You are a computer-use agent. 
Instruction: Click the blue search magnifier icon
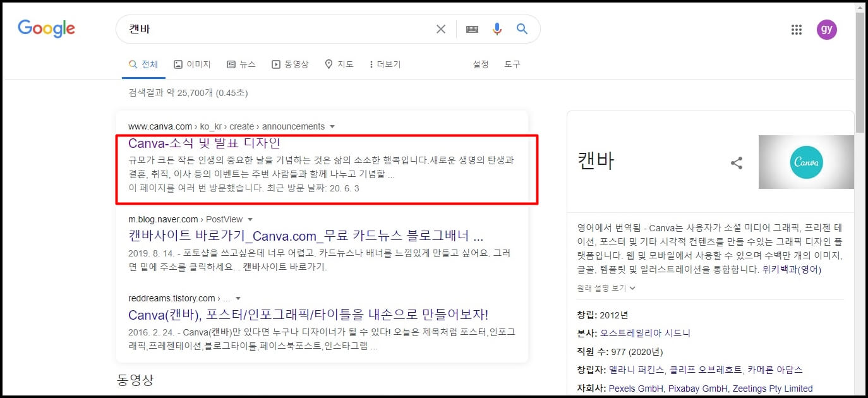[522, 29]
